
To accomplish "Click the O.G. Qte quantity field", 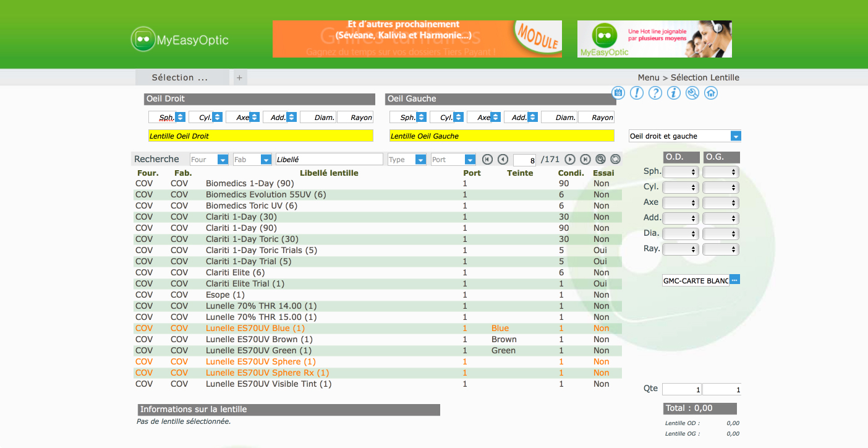I will [x=721, y=389].
